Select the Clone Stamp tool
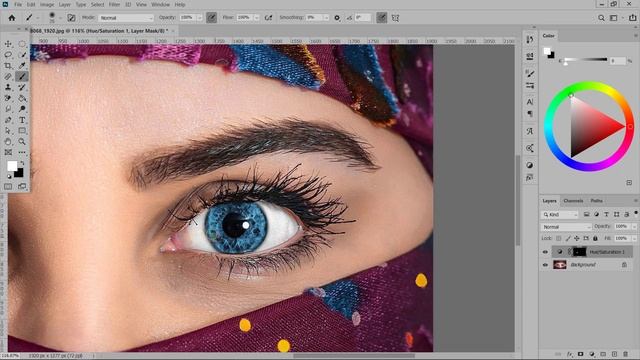The image size is (640, 360). (8, 87)
